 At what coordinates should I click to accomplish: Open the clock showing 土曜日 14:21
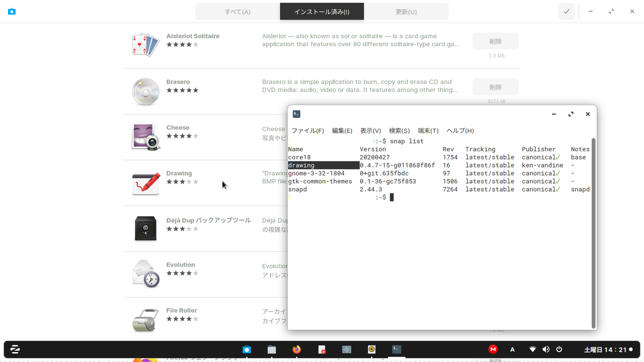(x=605, y=349)
